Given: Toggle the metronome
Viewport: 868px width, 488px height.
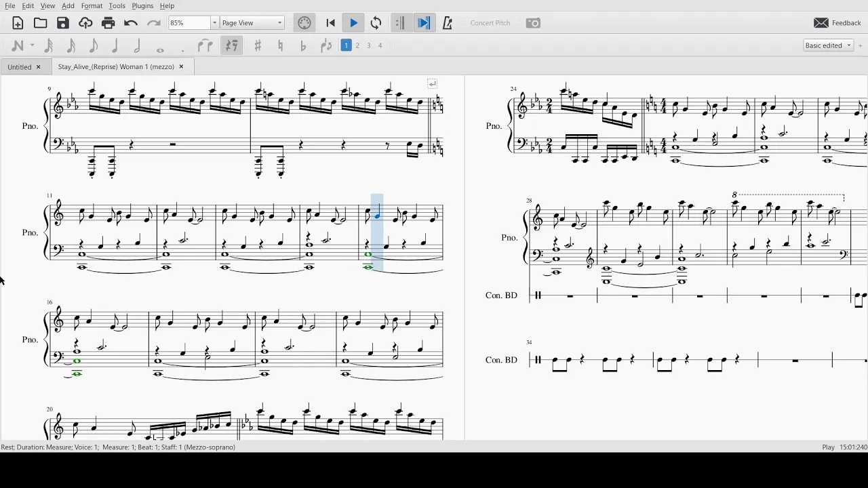Looking at the screenshot, I should tap(448, 23).
